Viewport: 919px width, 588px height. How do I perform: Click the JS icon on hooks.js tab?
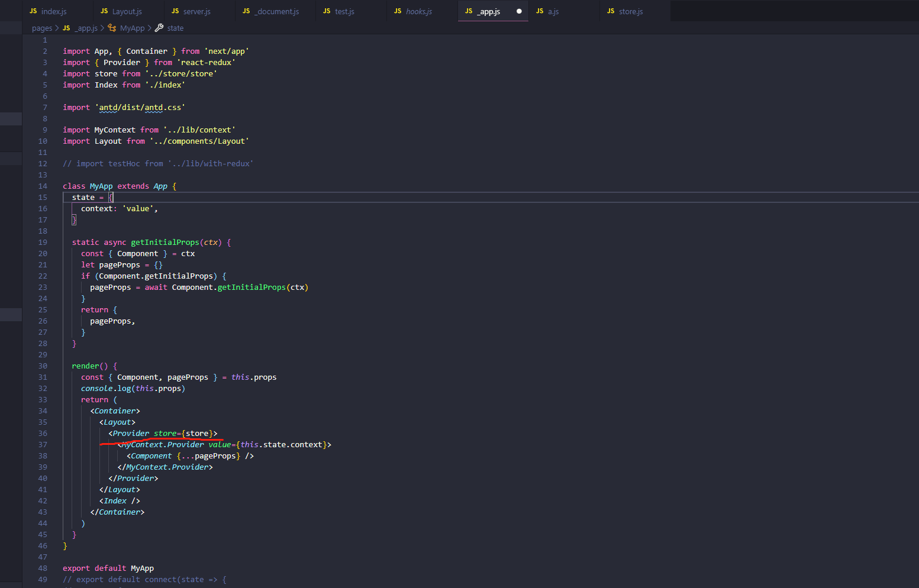398,11
